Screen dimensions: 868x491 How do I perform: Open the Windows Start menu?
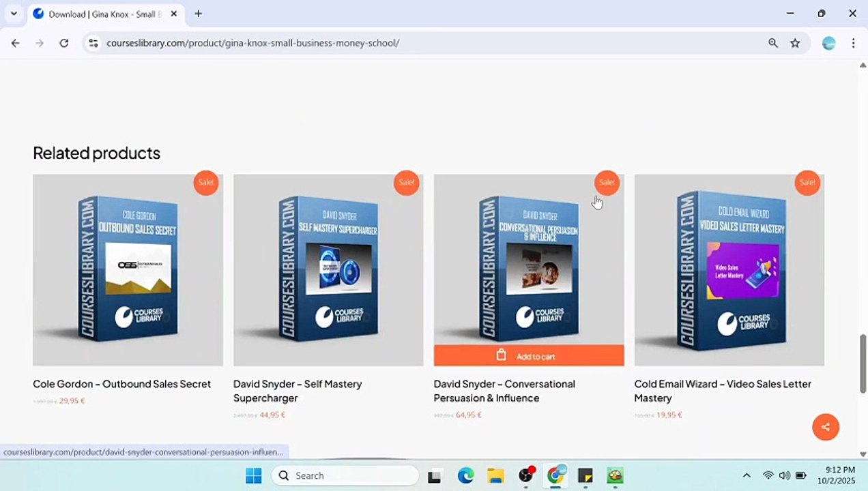pos(253,475)
